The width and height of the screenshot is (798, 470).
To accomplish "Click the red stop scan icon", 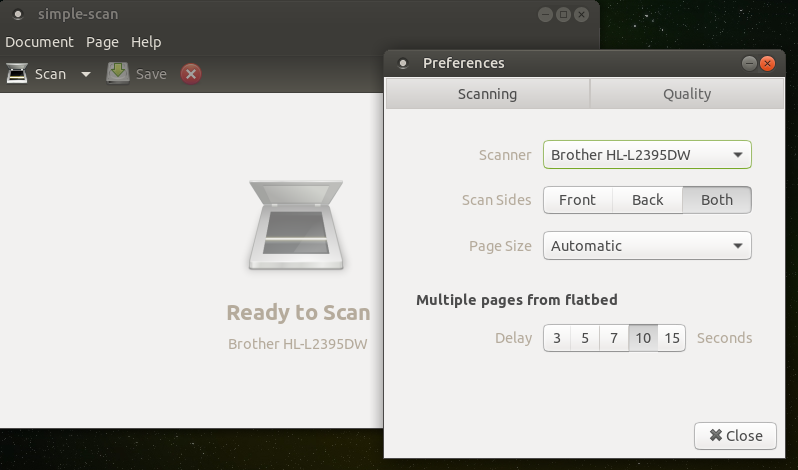I will (191, 74).
